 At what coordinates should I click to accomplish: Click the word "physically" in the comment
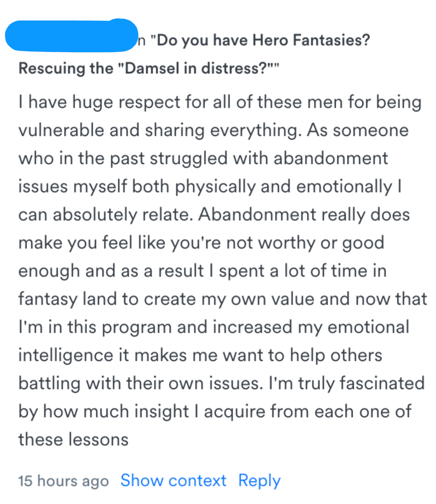(x=215, y=187)
